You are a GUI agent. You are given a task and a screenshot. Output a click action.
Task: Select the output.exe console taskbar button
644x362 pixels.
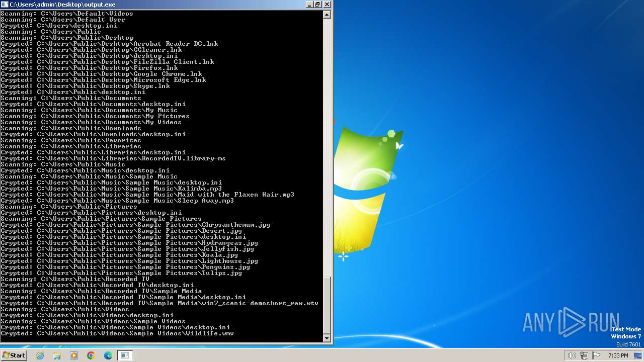click(125, 355)
